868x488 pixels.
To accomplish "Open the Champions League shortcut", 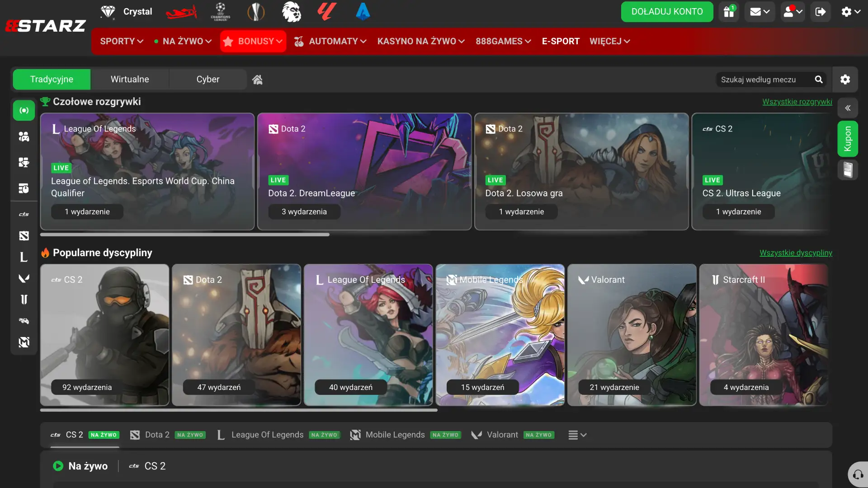I will (220, 12).
